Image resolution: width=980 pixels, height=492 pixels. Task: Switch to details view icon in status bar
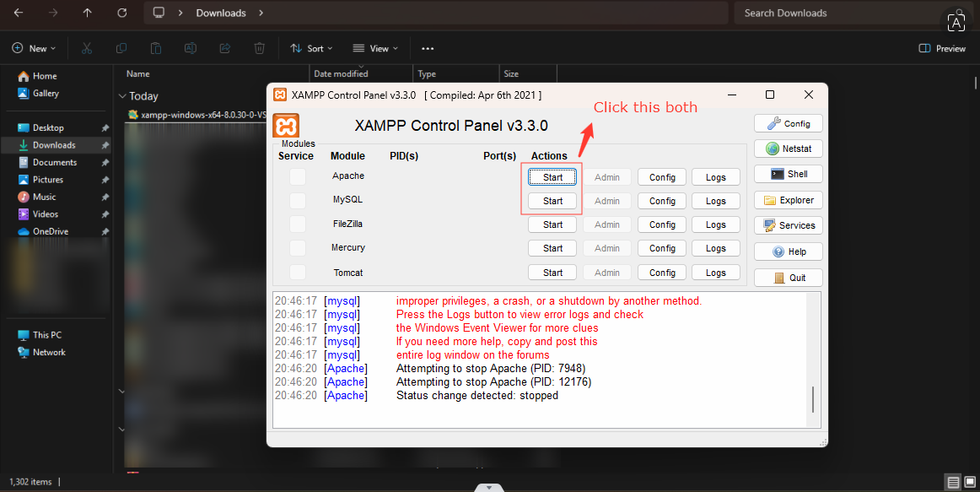pos(952,482)
